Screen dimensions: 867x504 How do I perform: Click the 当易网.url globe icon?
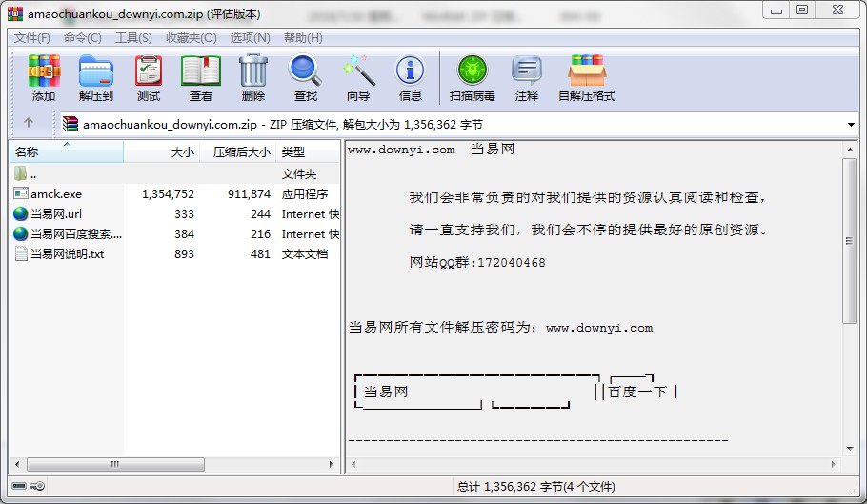[x=20, y=213]
